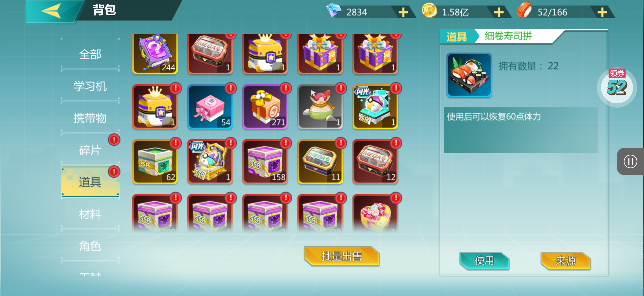
Task: Click the 使用 button for the sushi item
Action: point(484,261)
